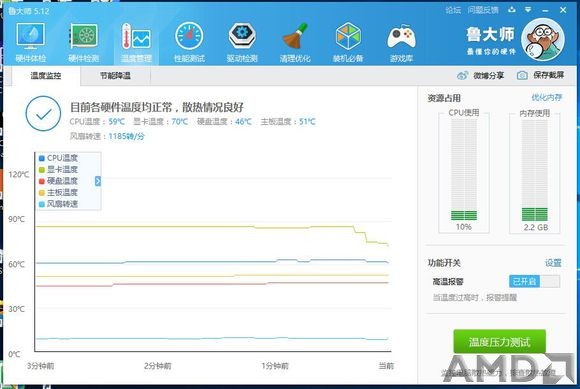580x389 pixels.
Task: Toggle the 高温报警 switch
Action: [x=534, y=281]
